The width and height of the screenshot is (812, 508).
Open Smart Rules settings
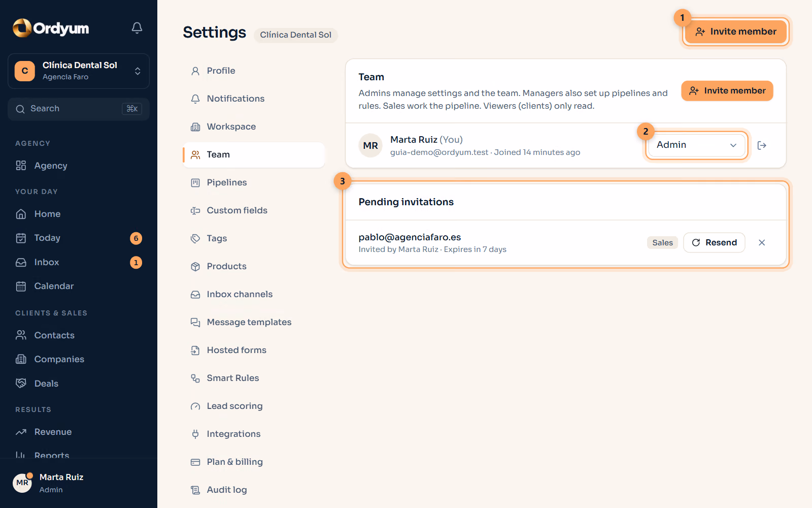point(254,378)
